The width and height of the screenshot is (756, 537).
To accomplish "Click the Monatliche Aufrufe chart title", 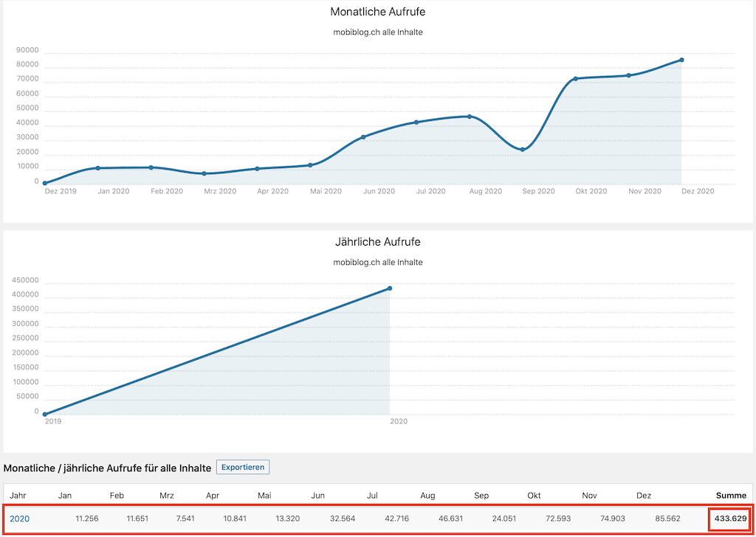I will [x=377, y=12].
